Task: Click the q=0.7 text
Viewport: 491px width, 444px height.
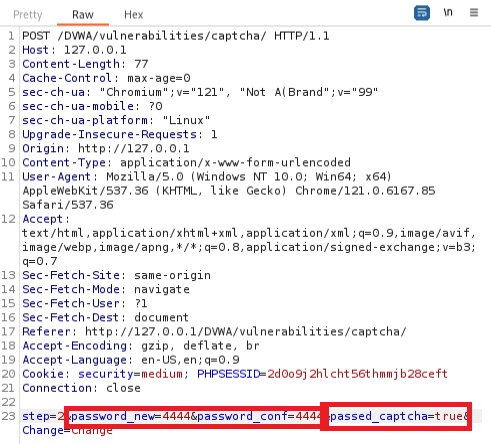Action: pyautogui.click(x=40, y=261)
